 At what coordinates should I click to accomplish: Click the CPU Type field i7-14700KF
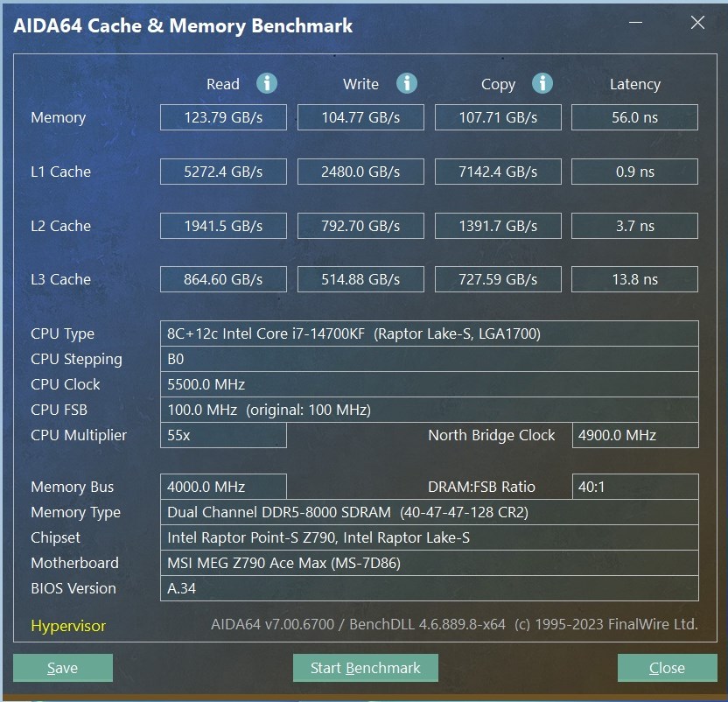pos(430,333)
